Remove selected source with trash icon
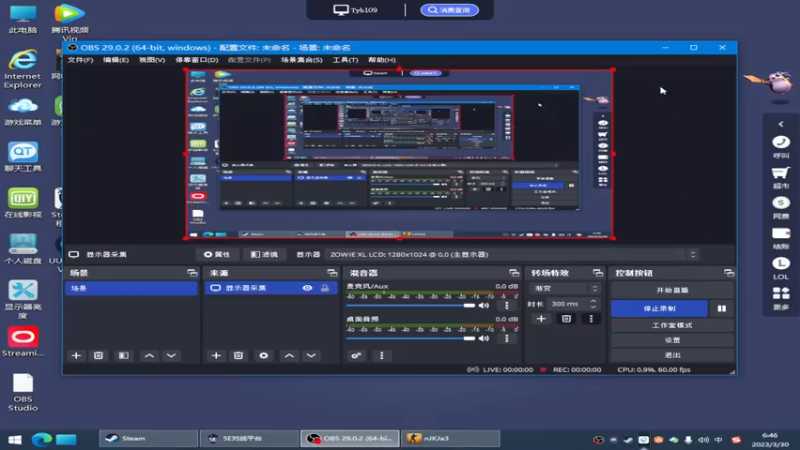Screen dimensions: 800x450 point(238,356)
